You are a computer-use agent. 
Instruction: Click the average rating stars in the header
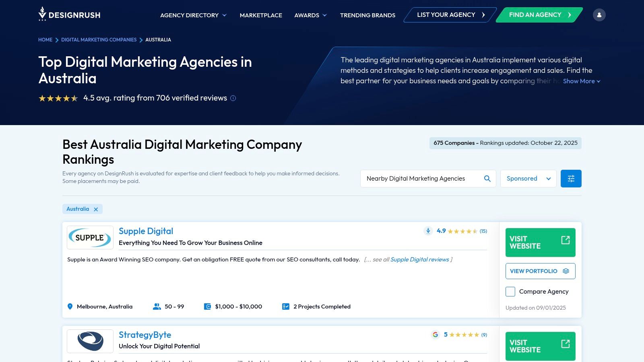point(58,98)
